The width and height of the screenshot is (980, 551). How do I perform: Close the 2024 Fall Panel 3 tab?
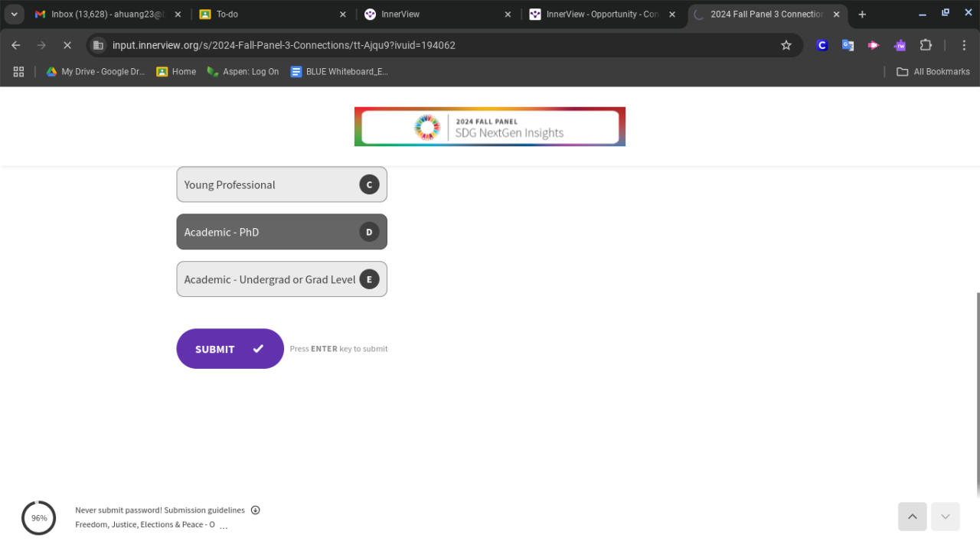tap(836, 15)
